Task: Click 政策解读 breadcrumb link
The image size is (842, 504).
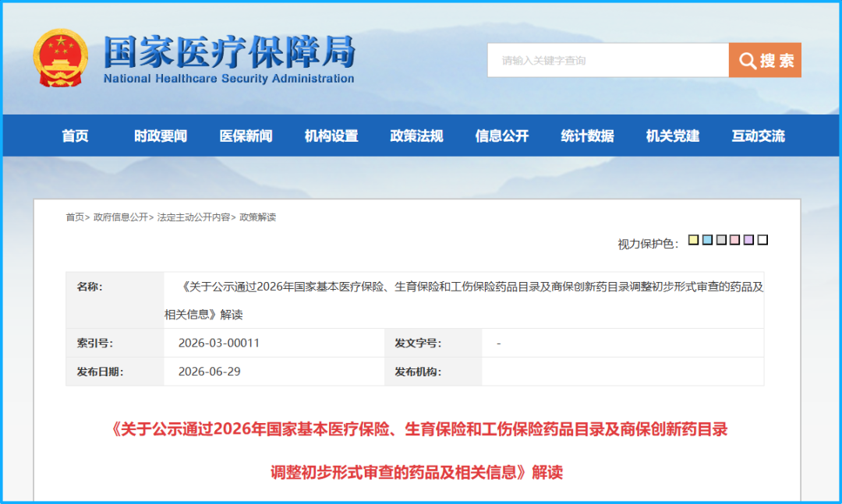Action: click(x=258, y=217)
